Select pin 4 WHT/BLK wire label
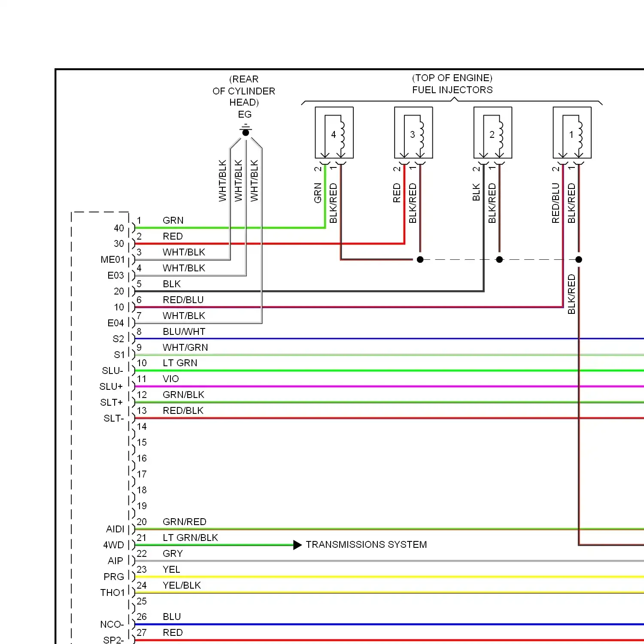 point(184,268)
